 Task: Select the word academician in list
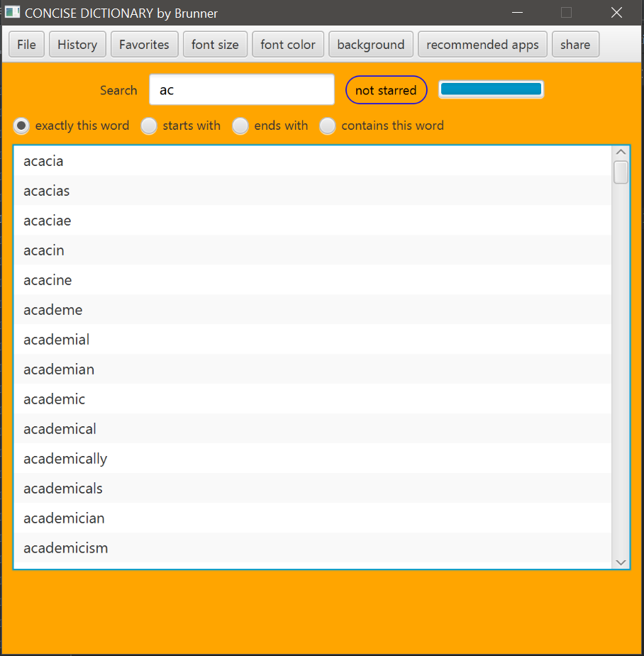[x=313, y=518]
